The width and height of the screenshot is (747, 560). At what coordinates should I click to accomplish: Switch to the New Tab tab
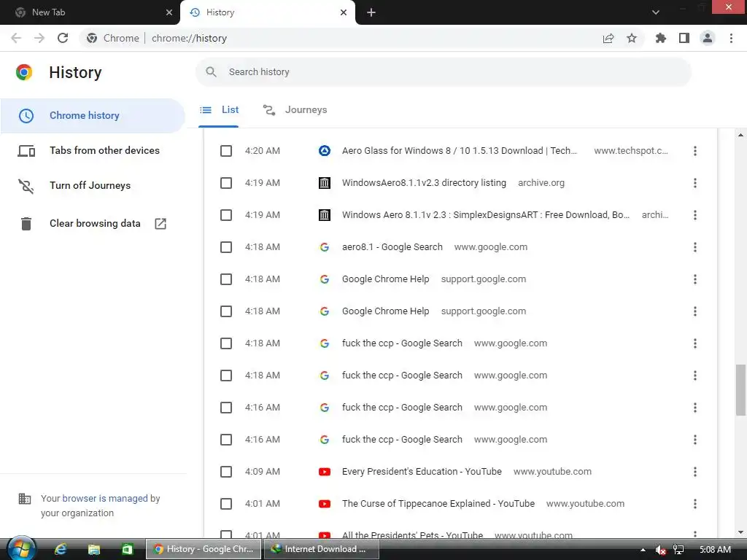click(90, 12)
